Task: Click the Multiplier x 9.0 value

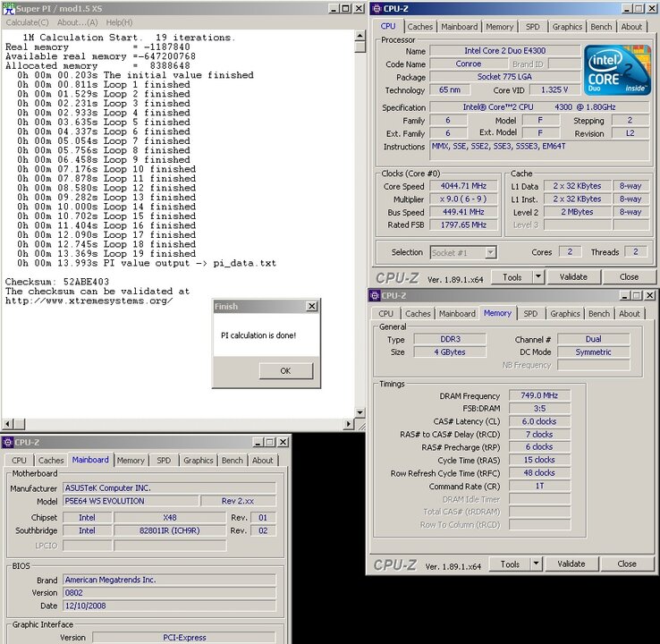Action: tap(463, 199)
